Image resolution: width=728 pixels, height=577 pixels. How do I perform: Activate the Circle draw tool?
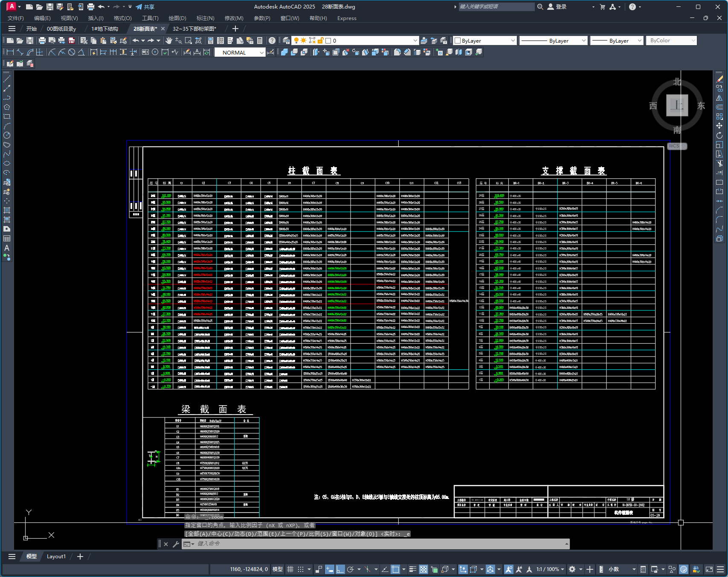(x=7, y=135)
